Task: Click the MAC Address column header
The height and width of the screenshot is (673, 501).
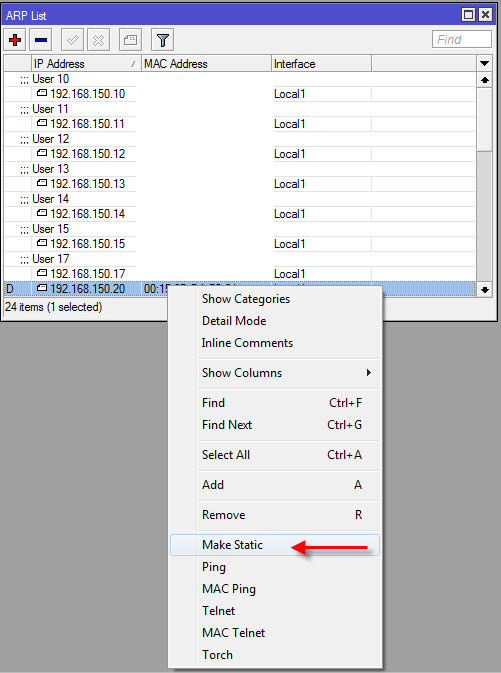Action: click(x=206, y=64)
